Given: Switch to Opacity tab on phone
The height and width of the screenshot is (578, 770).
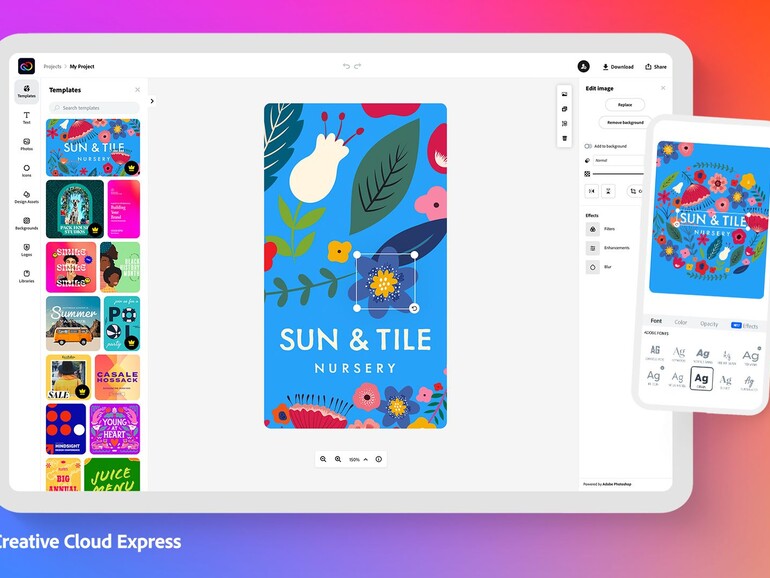Looking at the screenshot, I should [x=709, y=324].
